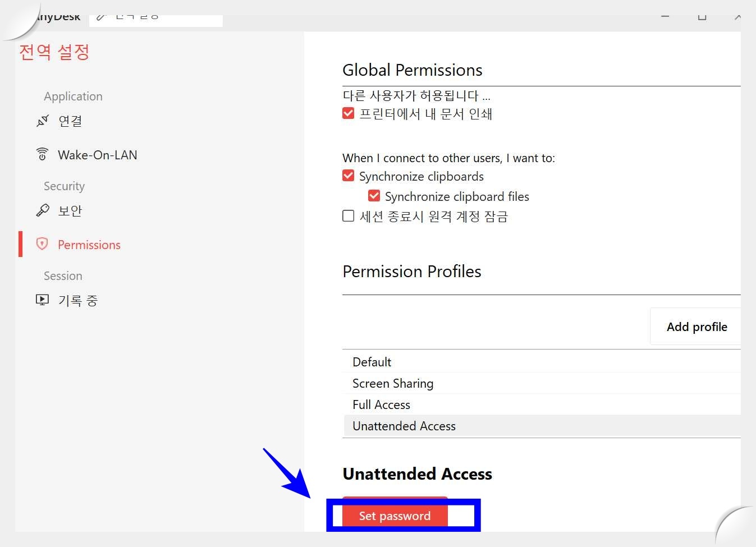Viewport: 756px width, 547px height.
Task: Click the 전역 설정 title
Action: coord(54,52)
